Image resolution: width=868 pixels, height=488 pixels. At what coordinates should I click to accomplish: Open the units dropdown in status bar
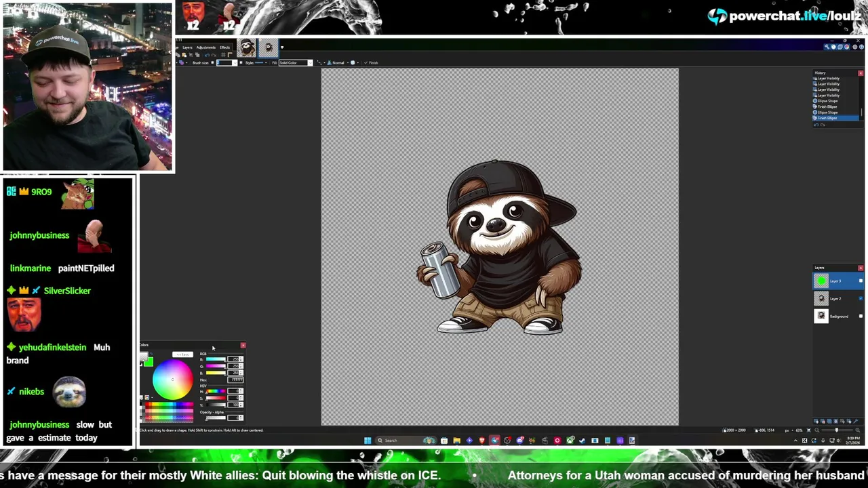click(789, 430)
